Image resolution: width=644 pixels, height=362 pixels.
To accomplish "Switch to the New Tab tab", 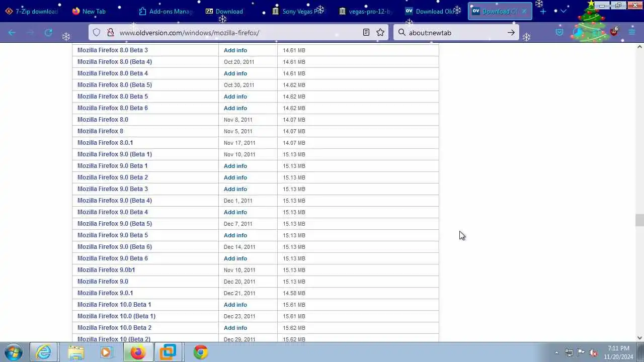I will coord(94,11).
